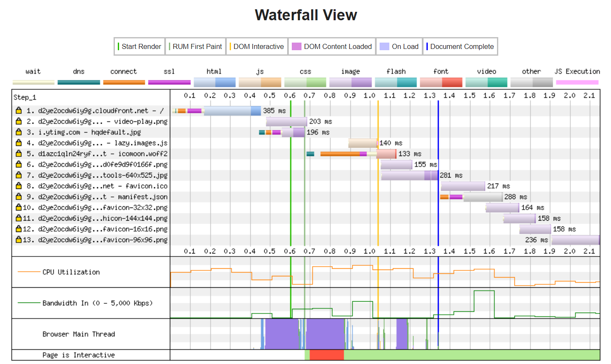This screenshot has width=611, height=364.
Task: Click the 203 ms image bar for video-play.png
Action: tap(286, 121)
